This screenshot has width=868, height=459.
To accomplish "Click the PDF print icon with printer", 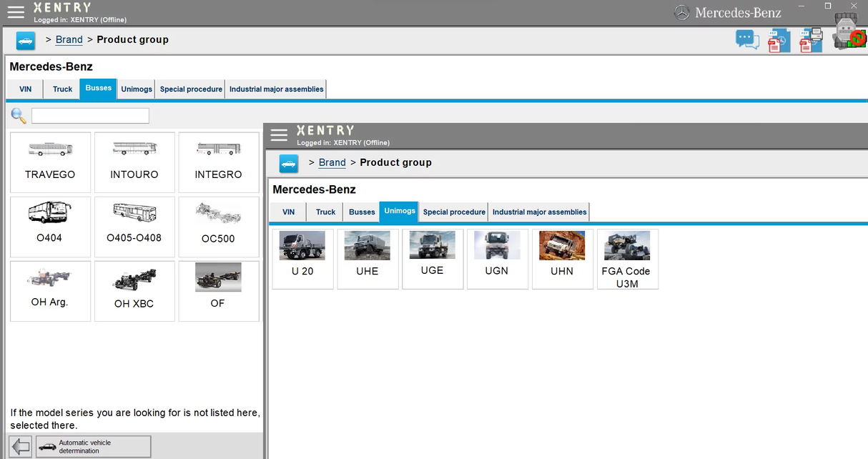I will coord(810,41).
